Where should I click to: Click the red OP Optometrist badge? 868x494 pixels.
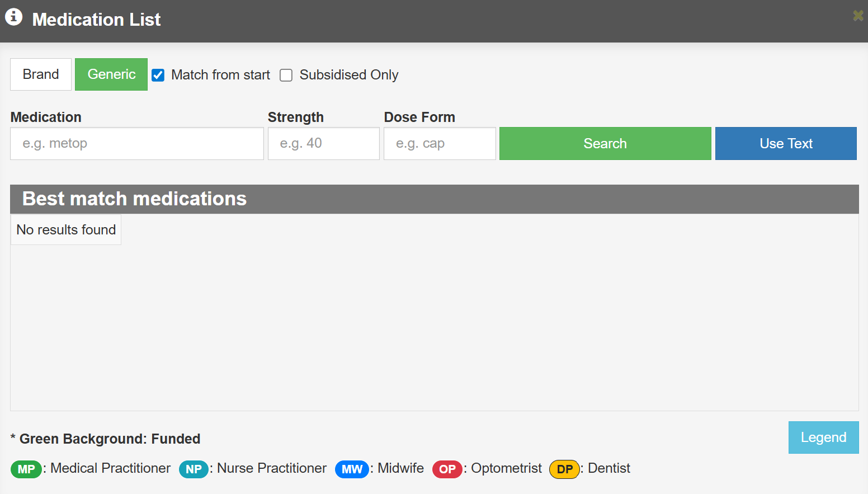447,469
